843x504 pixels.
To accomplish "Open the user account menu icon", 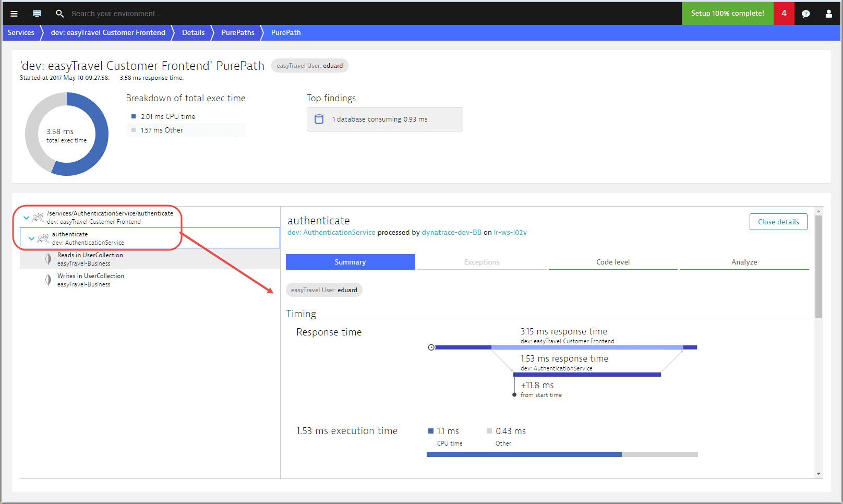I will pos(828,14).
